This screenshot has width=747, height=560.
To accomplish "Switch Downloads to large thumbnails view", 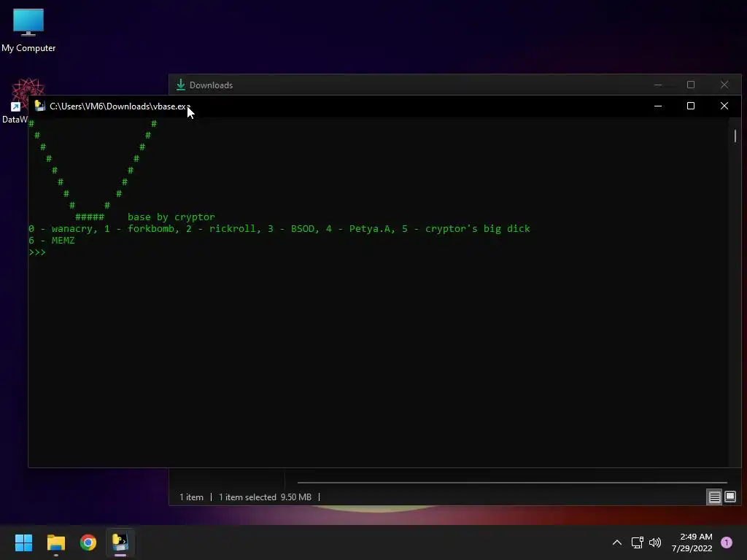I will (729, 497).
